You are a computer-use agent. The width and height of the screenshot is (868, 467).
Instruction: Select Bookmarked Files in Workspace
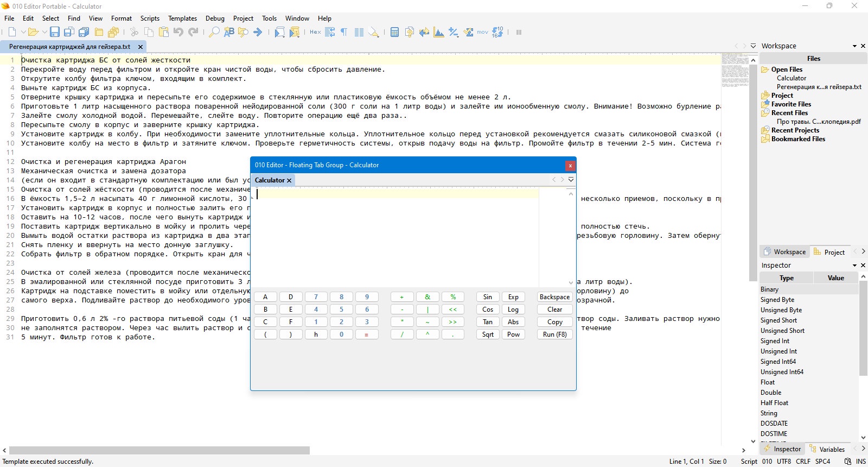[x=798, y=139]
